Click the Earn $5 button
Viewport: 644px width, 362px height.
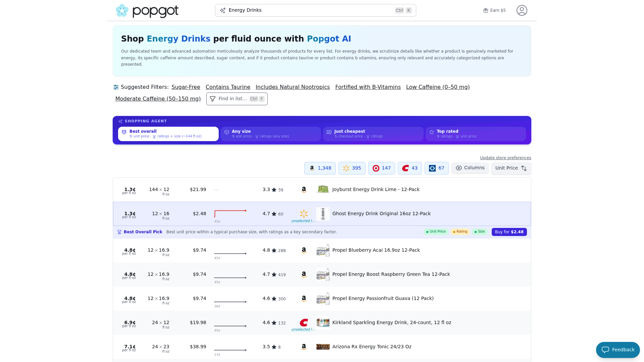494,10
